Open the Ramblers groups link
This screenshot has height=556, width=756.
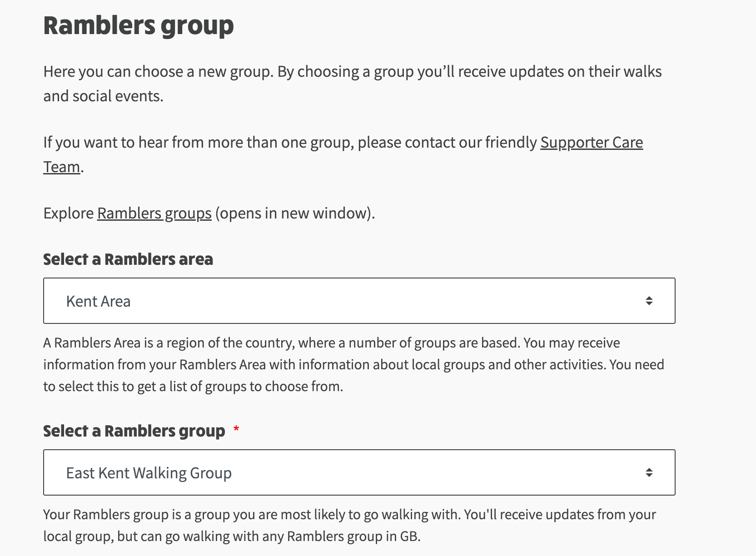[x=154, y=213]
